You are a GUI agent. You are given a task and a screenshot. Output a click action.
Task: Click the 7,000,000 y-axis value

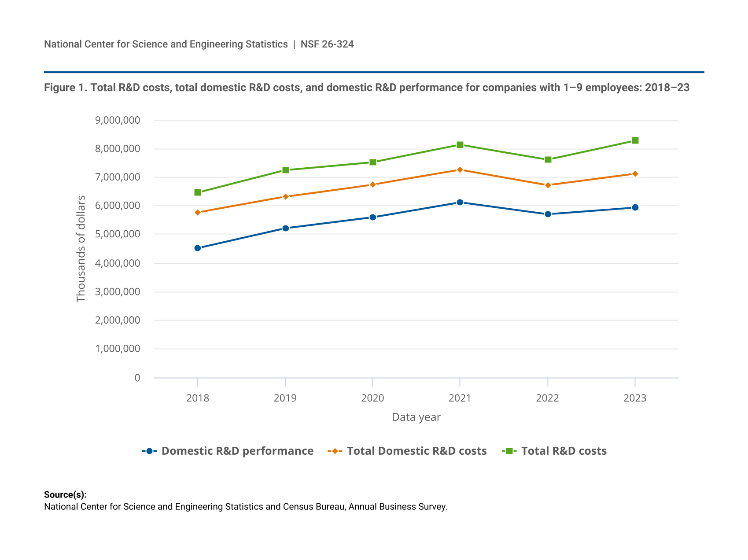[118, 177]
